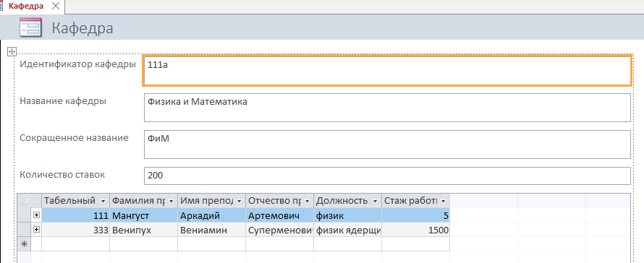Select the Кафедра document tab
644x263 pixels.
(26, 7)
